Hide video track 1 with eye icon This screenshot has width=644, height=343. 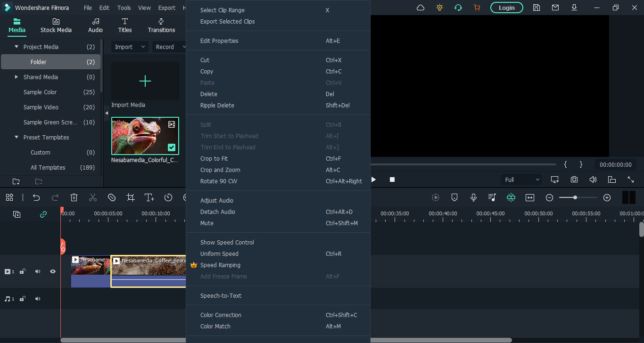tap(53, 272)
